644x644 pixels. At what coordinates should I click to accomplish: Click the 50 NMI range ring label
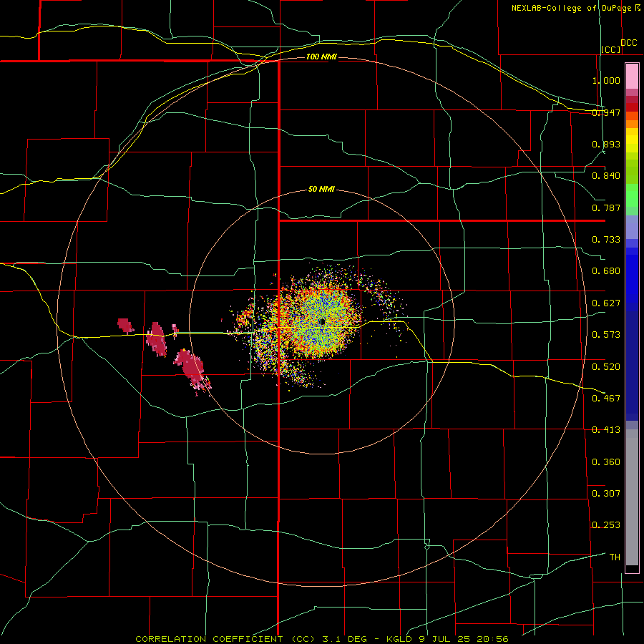[321, 189]
